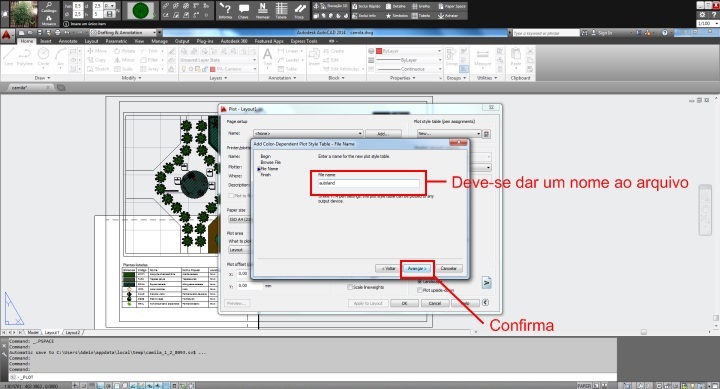Toggle Plot upside-down checkbox

[x=420, y=290]
